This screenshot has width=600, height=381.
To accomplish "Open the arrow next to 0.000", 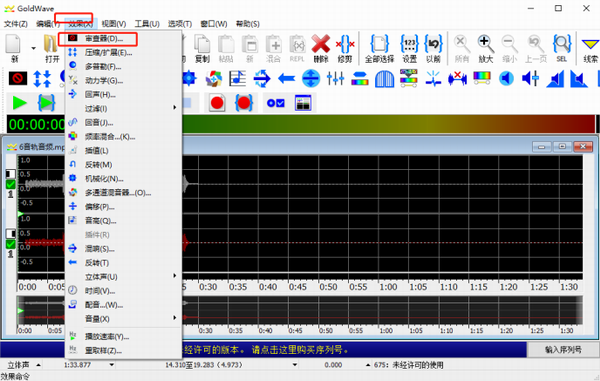I will [368, 365].
